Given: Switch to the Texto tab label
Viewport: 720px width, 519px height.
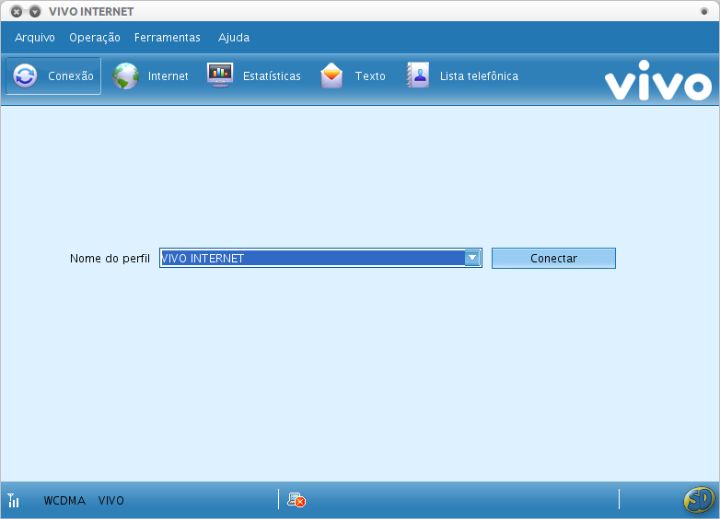Looking at the screenshot, I should coord(370,76).
